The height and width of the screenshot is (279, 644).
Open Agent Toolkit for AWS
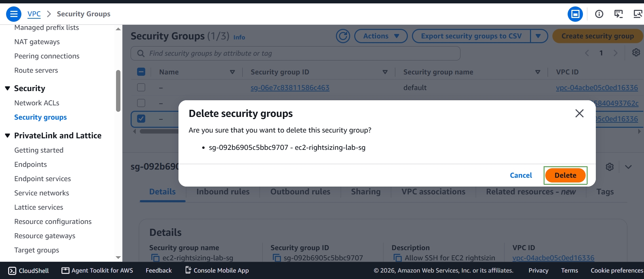(x=97, y=271)
